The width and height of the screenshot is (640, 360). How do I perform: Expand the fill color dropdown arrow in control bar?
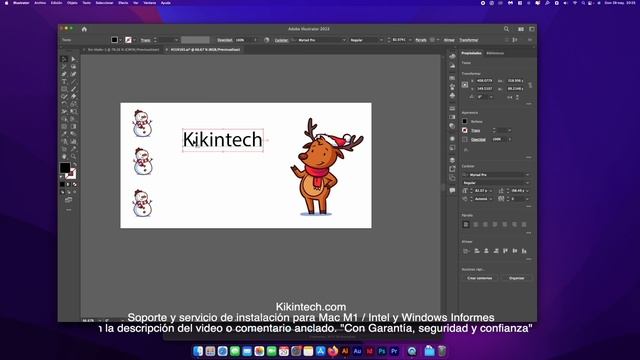(x=121, y=40)
